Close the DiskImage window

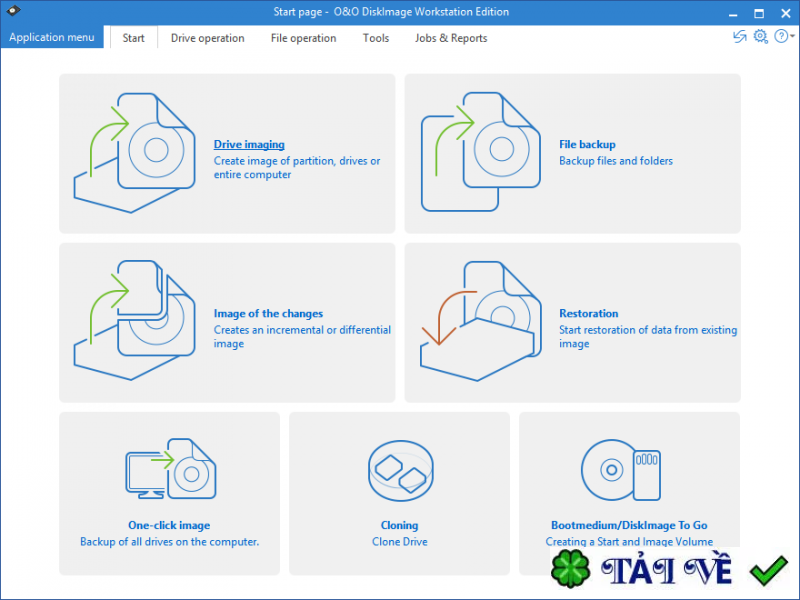point(786,13)
